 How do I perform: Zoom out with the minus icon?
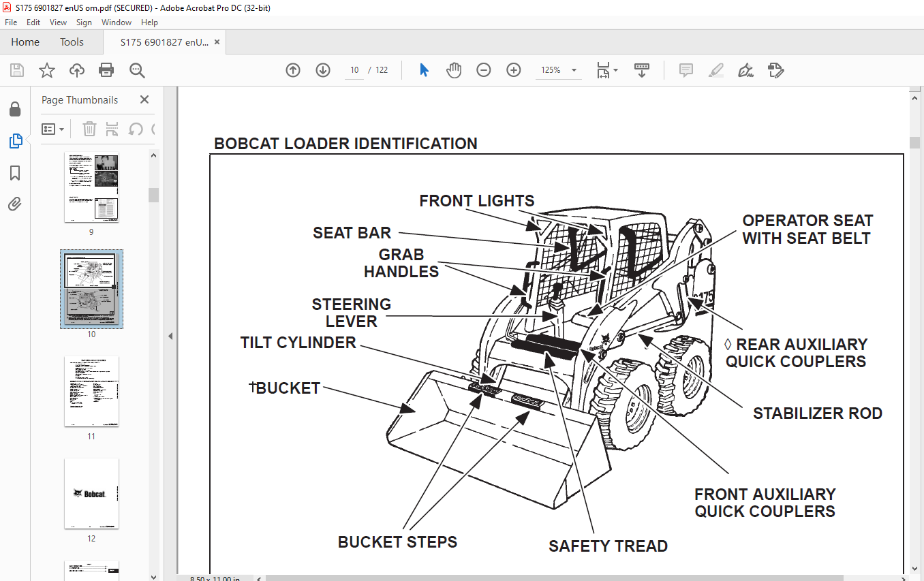(x=484, y=70)
